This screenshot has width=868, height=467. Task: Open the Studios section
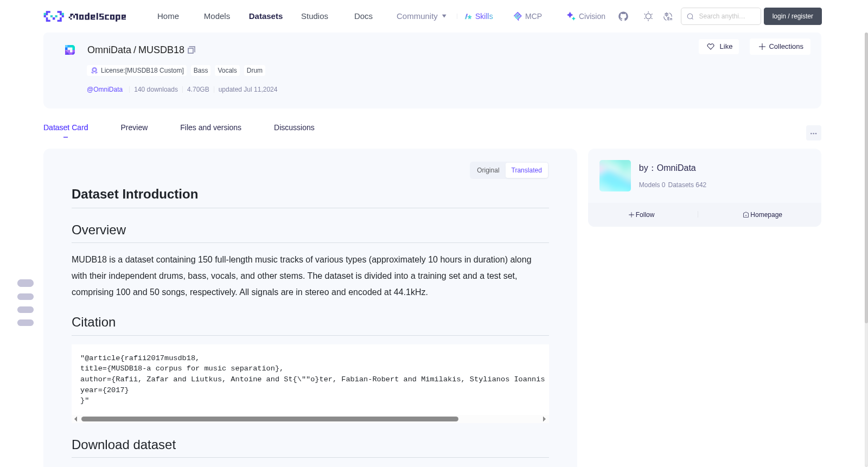coord(315,16)
